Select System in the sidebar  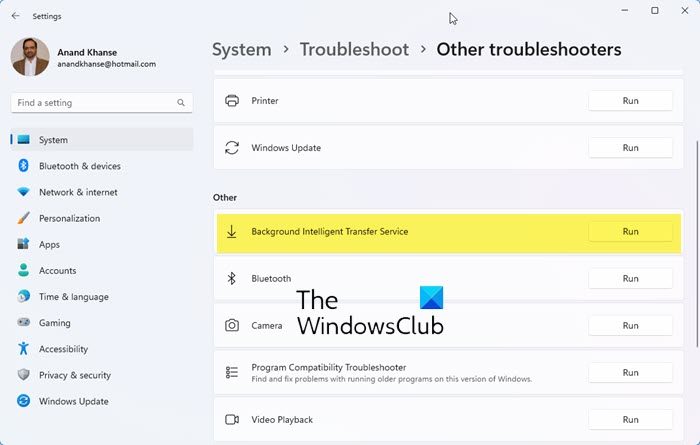[x=102, y=140]
